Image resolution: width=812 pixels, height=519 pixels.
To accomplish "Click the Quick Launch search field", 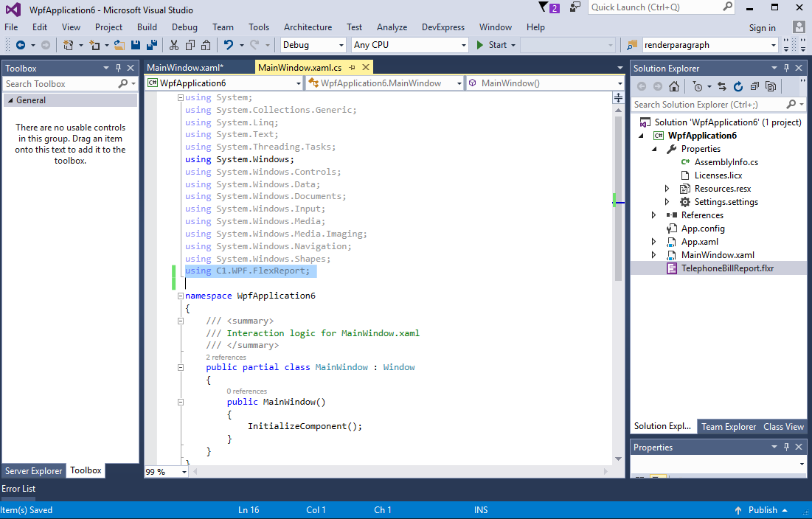I will click(x=662, y=7).
